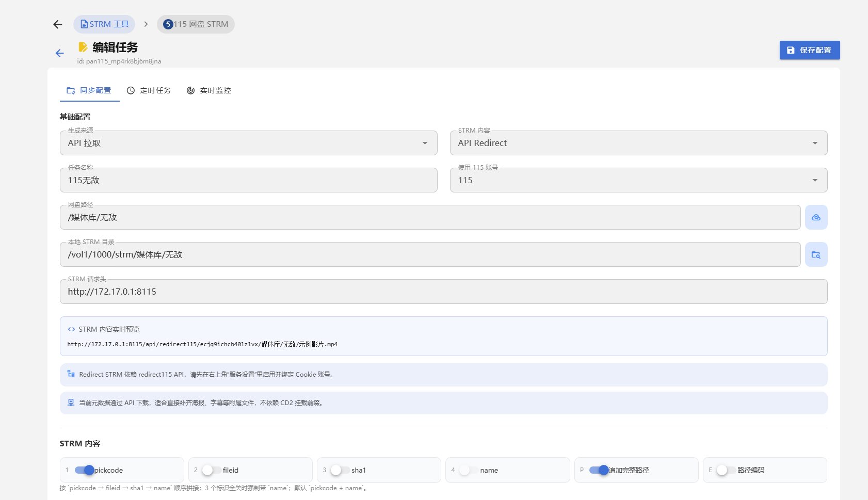The height and width of the screenshot is (500, 868).
Task: Expand the 生成来源 dropdown
Action: (x=249, y=143)
